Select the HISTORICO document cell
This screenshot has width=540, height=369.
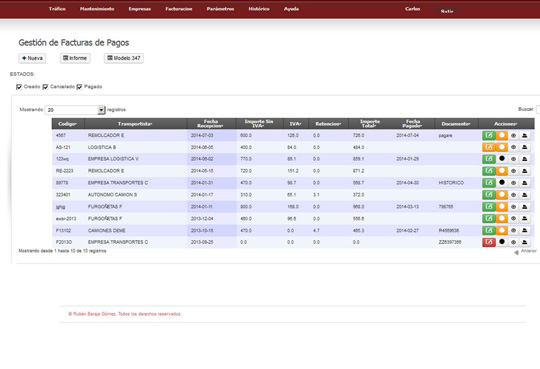[451, 183]
